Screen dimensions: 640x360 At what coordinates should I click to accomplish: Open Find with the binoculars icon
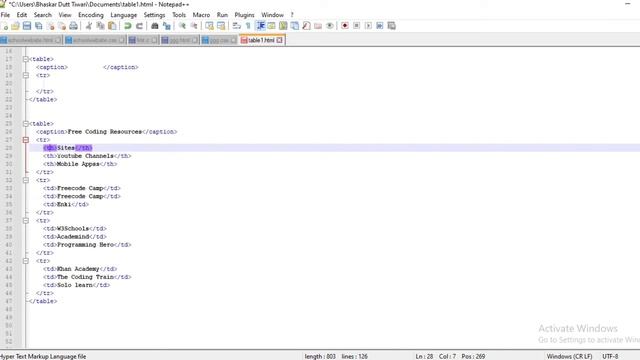(155, 26)
